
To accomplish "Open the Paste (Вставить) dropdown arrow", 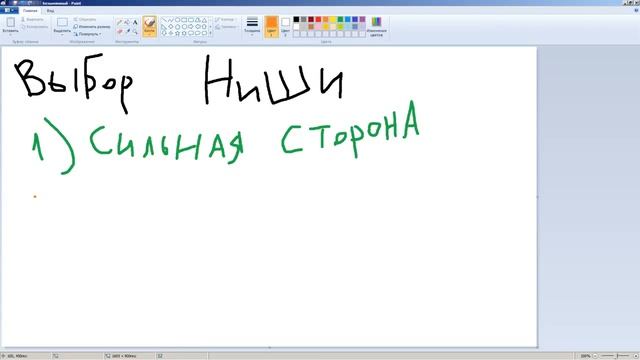I will pos(10,34).
